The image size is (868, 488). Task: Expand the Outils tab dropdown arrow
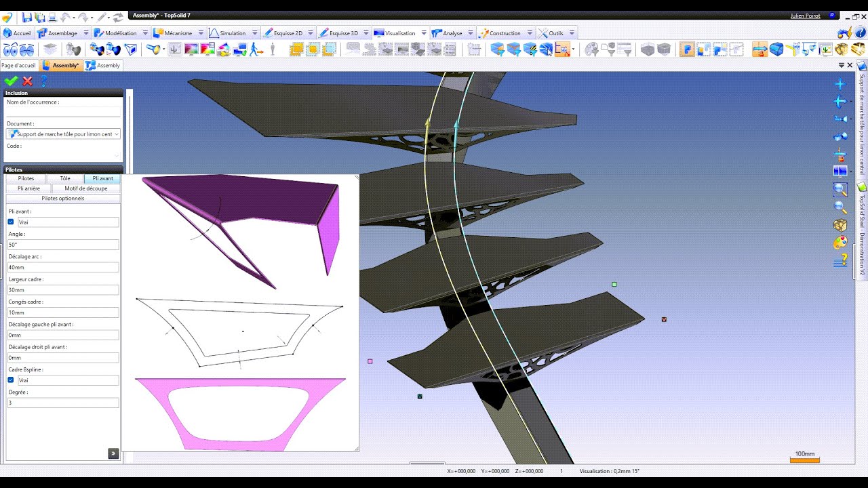point(572,33)
